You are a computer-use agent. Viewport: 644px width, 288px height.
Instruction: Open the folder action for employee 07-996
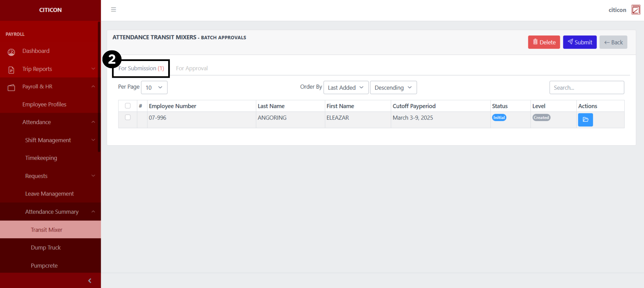(585, 120)
